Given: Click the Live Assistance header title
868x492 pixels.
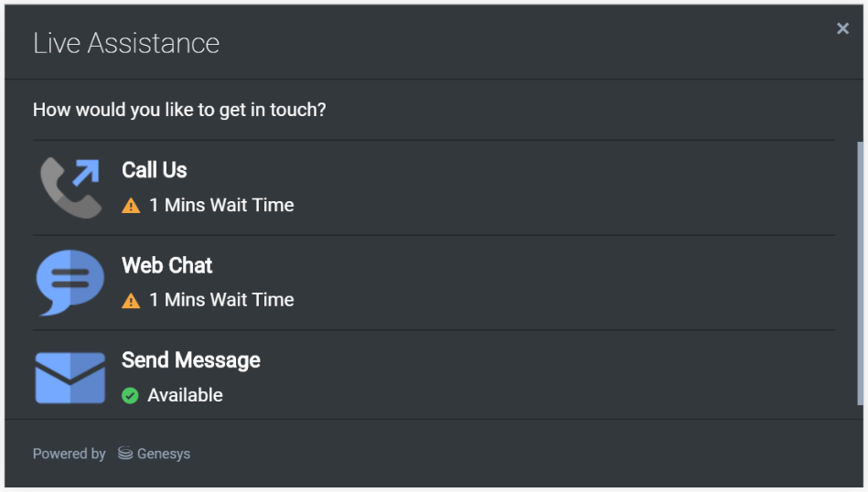Looking at the screenshot, I should click(x=126, y=43).
